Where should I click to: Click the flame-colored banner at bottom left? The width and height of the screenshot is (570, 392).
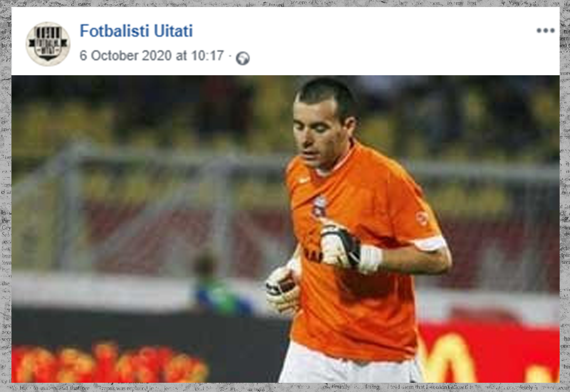pos(111,363)
